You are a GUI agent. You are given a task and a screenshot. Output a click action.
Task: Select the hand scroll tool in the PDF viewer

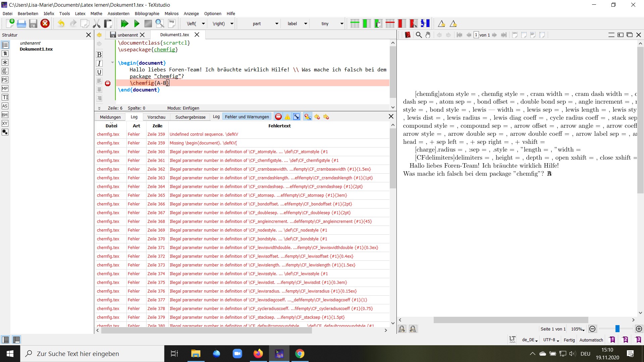pyautogui.click(x=428, y=35)
